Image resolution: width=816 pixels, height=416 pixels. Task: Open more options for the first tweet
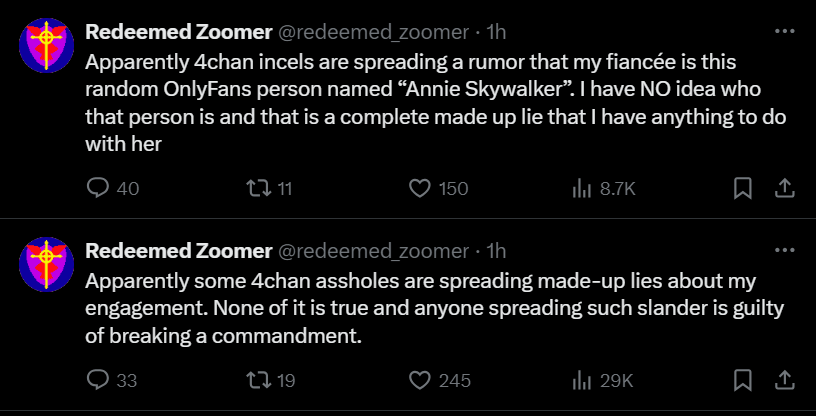786,32
